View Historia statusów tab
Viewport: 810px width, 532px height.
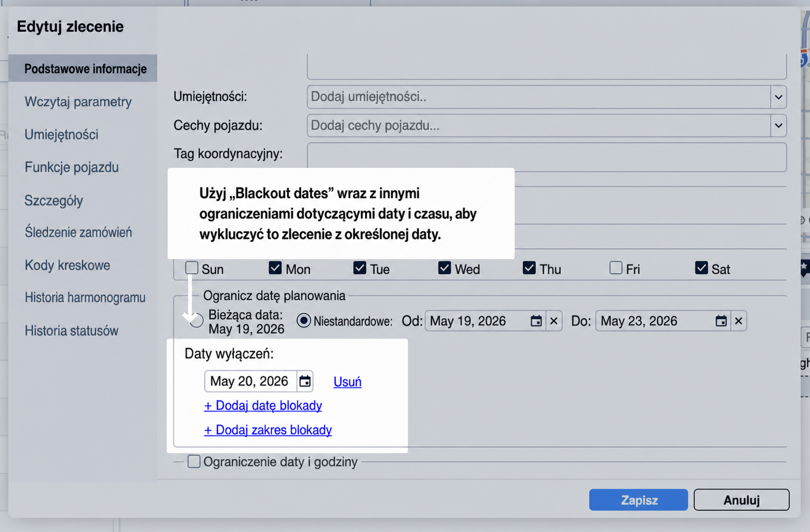click(x=72, y=331)
